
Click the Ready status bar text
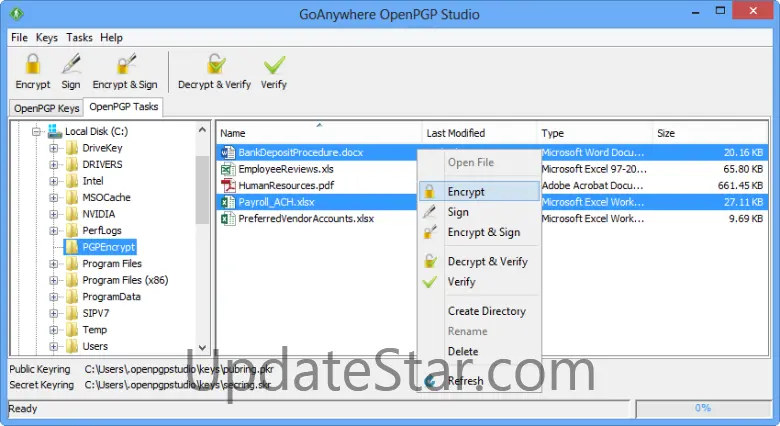(x=23, y=409)
